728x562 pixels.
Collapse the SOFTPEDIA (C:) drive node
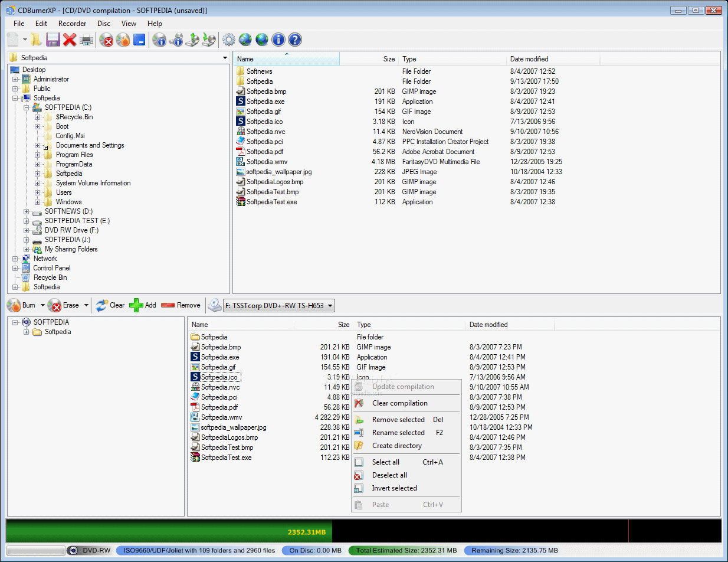[x=27, y=107]
